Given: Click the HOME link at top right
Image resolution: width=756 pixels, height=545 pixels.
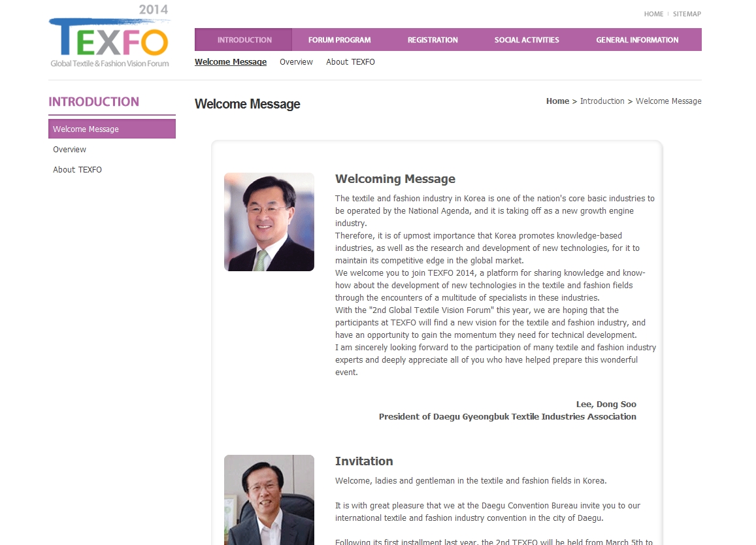Looking at the screenshot, I should click(x=653, y=14).
